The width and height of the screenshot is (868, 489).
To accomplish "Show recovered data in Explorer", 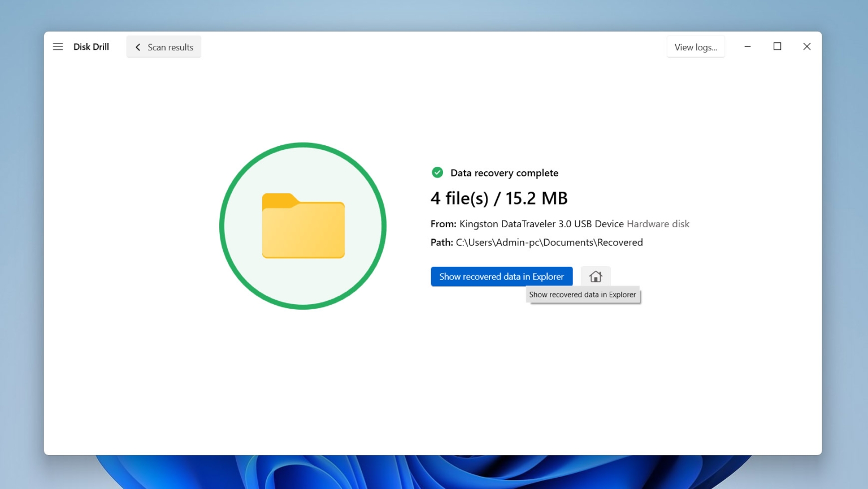I will (x=501, y=276).
